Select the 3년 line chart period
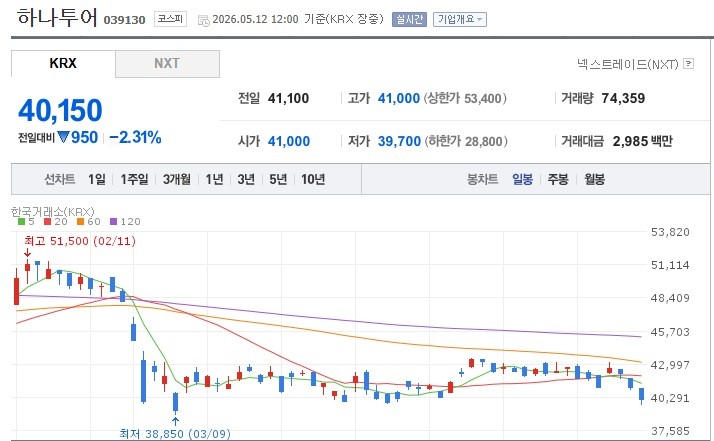Screen dimensions: 714x441 246,179
